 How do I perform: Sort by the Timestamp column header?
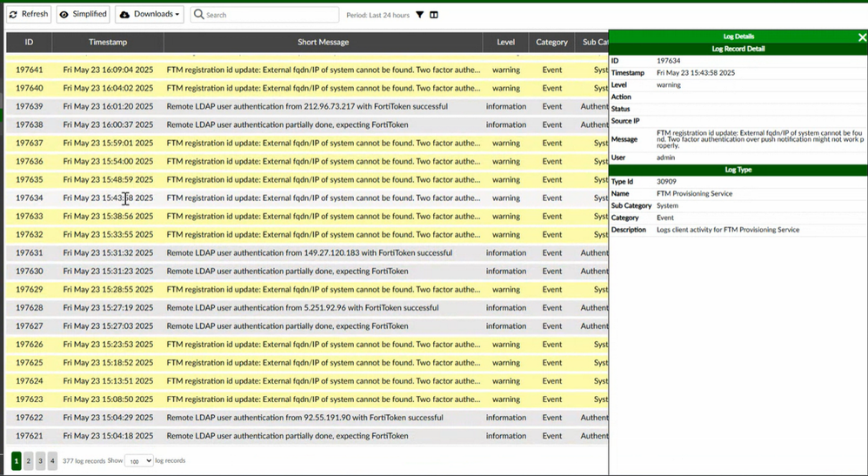point(108,42)
